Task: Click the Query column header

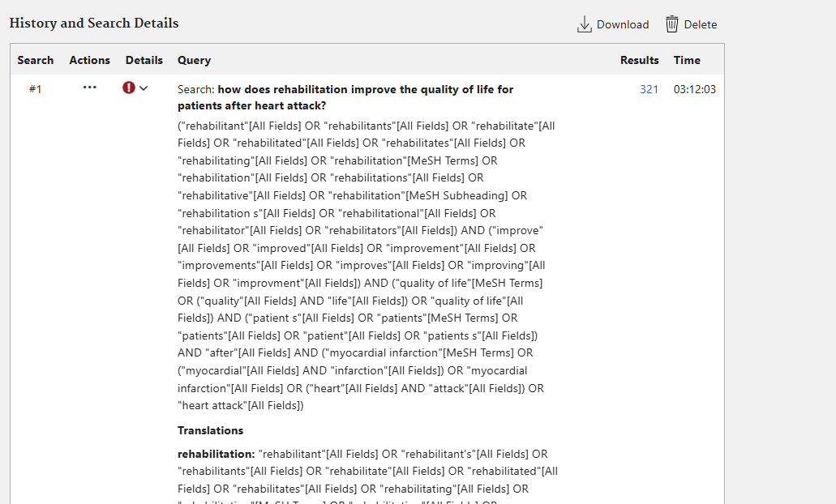Action: 194,60
